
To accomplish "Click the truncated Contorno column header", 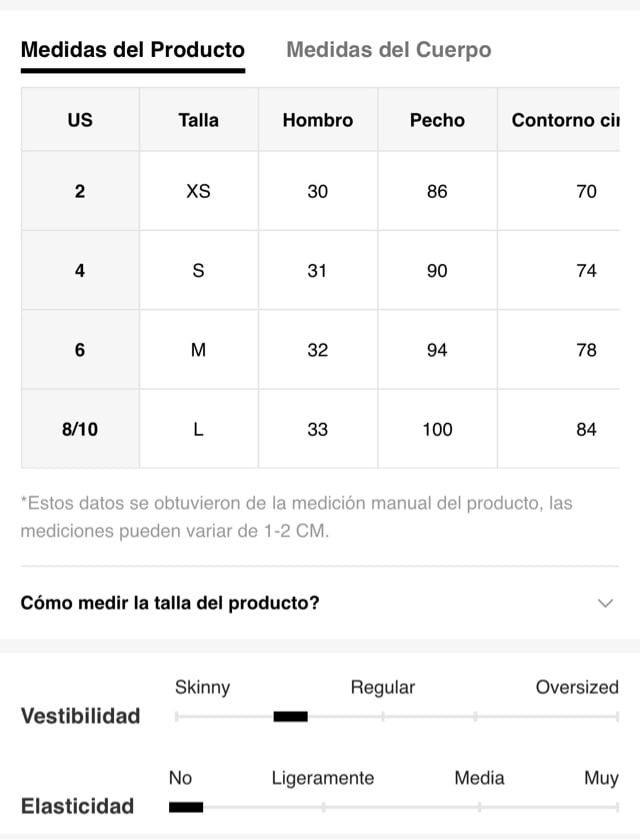I will 559,119.
